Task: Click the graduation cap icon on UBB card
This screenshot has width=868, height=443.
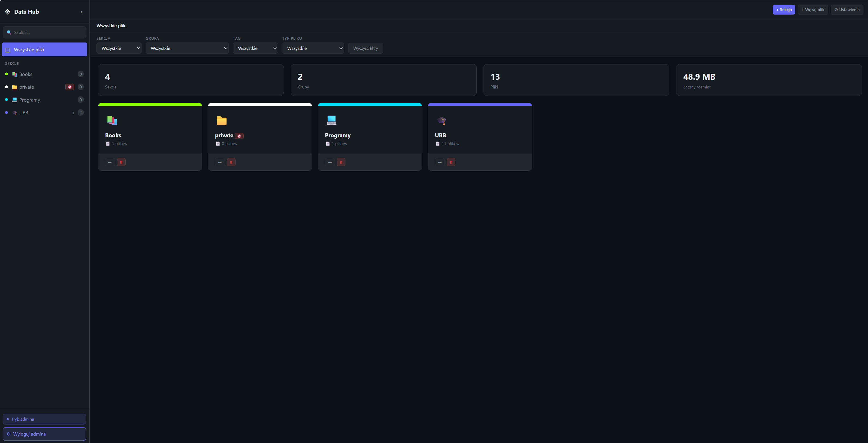Action: pos(442,120)
